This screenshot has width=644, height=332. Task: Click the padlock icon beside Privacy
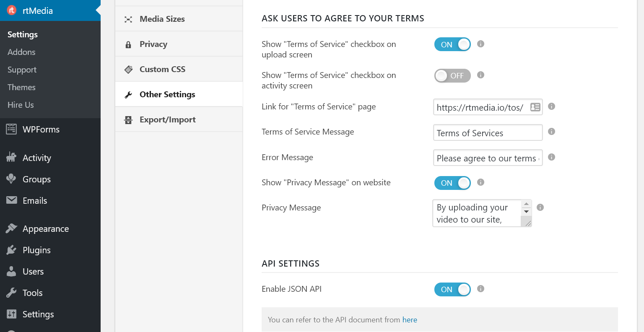tap(128, 44)
